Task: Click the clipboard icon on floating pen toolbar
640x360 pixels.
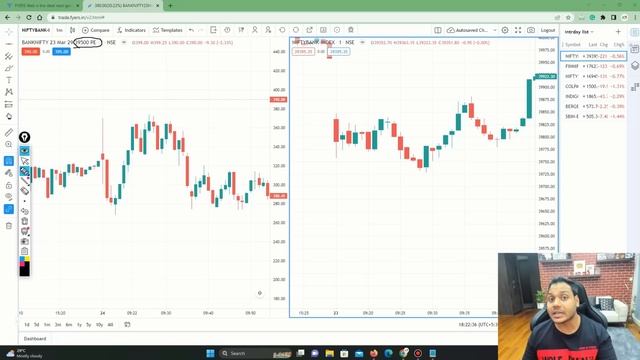Action: [x=24, y=251]
